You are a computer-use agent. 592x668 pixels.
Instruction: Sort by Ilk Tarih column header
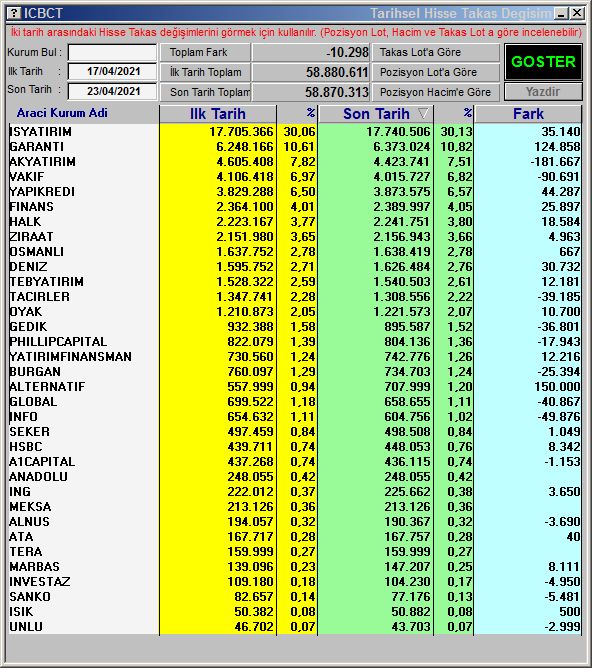tap(218, 114)
